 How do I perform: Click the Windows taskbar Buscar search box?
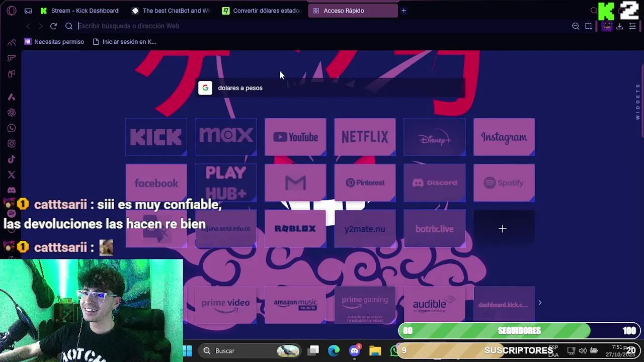(x=250, y=350)
